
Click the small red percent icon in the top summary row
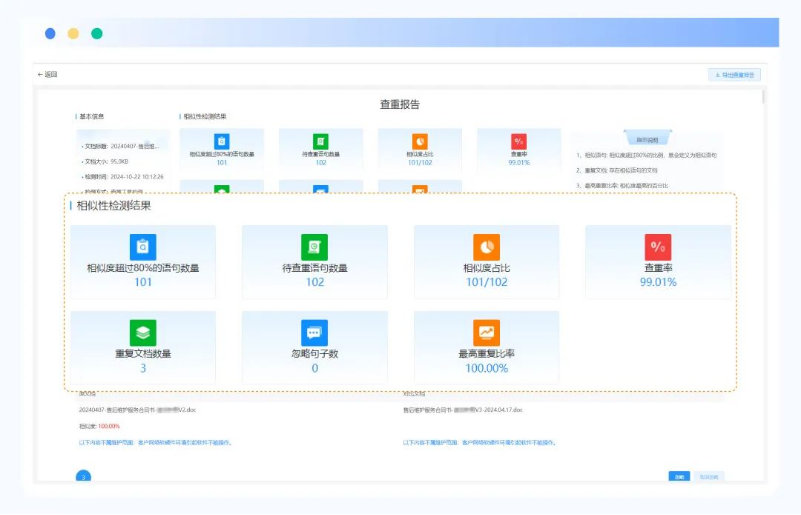pos(518,142)
